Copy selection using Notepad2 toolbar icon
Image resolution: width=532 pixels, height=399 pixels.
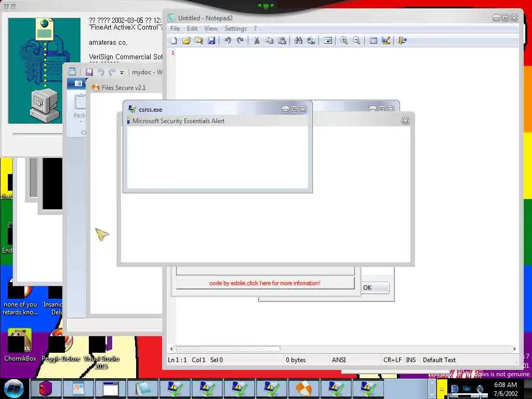[270, 41]
